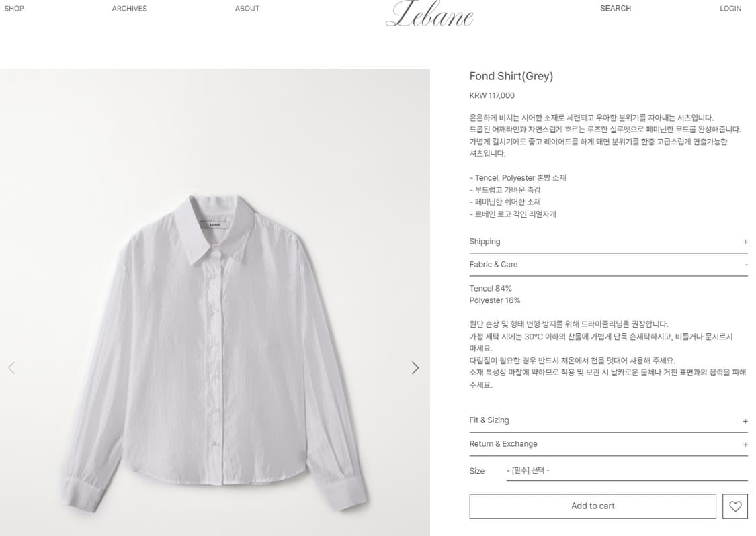Show previous product image arrow

[11, 368]
